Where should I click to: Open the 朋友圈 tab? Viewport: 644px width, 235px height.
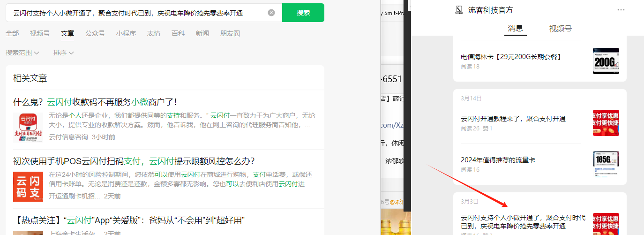pyautogui.click(x=230, y=33)
